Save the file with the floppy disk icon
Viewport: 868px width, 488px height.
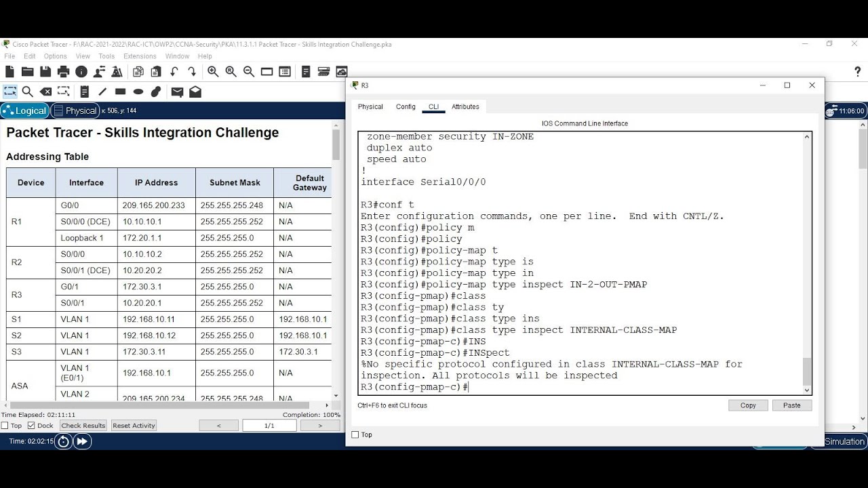(45, 72)
